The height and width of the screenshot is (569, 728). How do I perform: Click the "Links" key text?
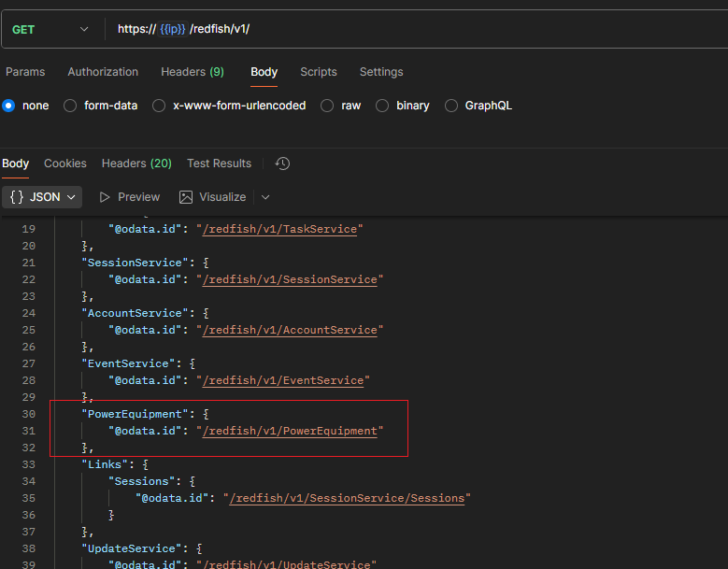click(105, 464)
